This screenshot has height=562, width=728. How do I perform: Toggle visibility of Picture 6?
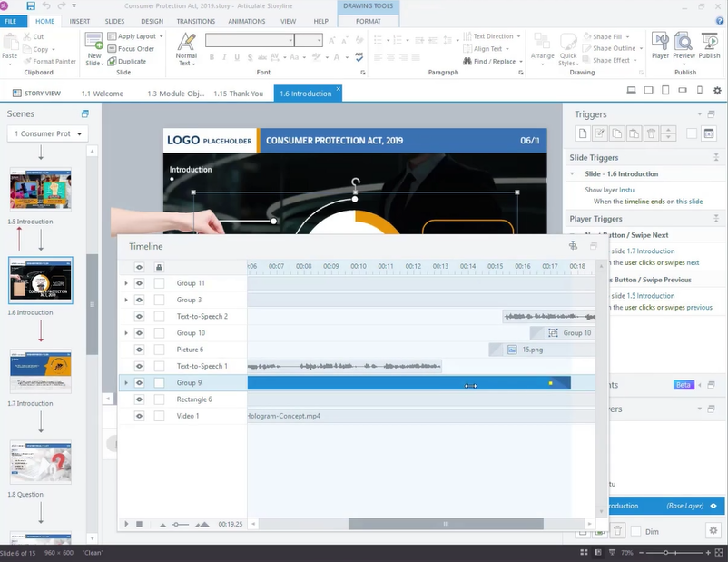(139, 350)
